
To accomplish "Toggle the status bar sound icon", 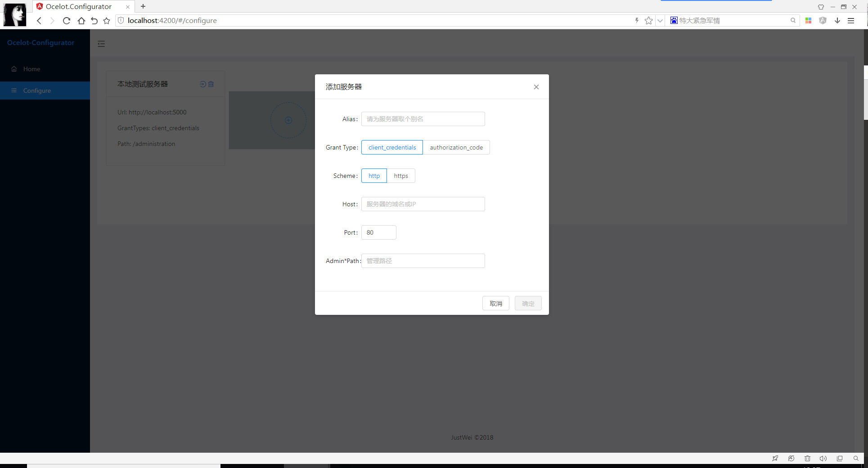I will (823, 459).
